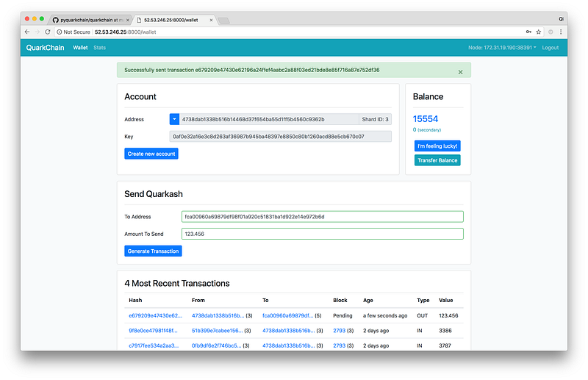Bookmark page with the star icon

click(539, 32)
